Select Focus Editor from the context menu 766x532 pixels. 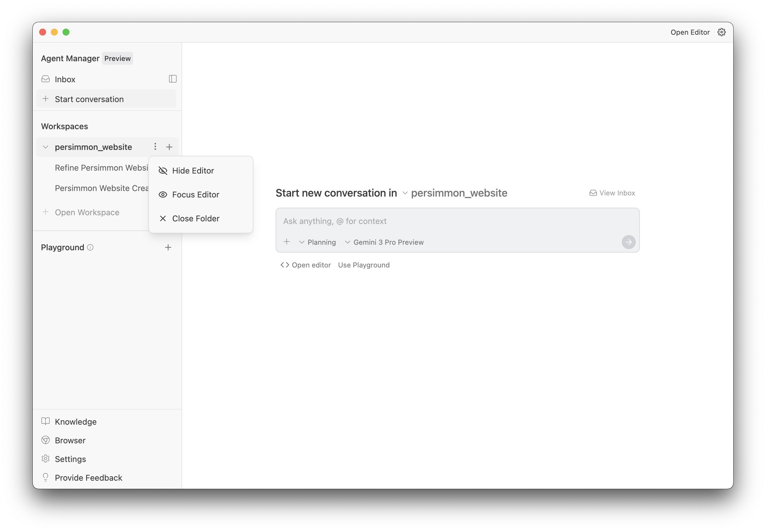click(196, 195)
